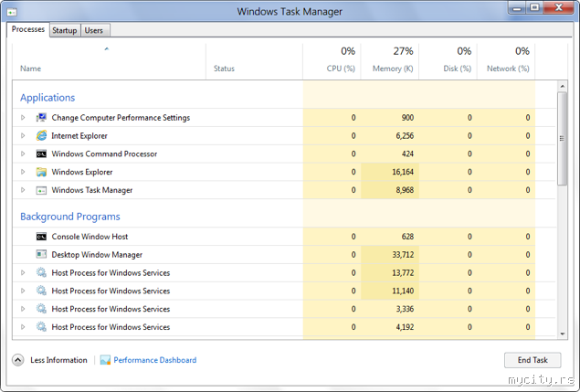
Task: Click the Desktop Window Manager icon
Action: [41, 255]
